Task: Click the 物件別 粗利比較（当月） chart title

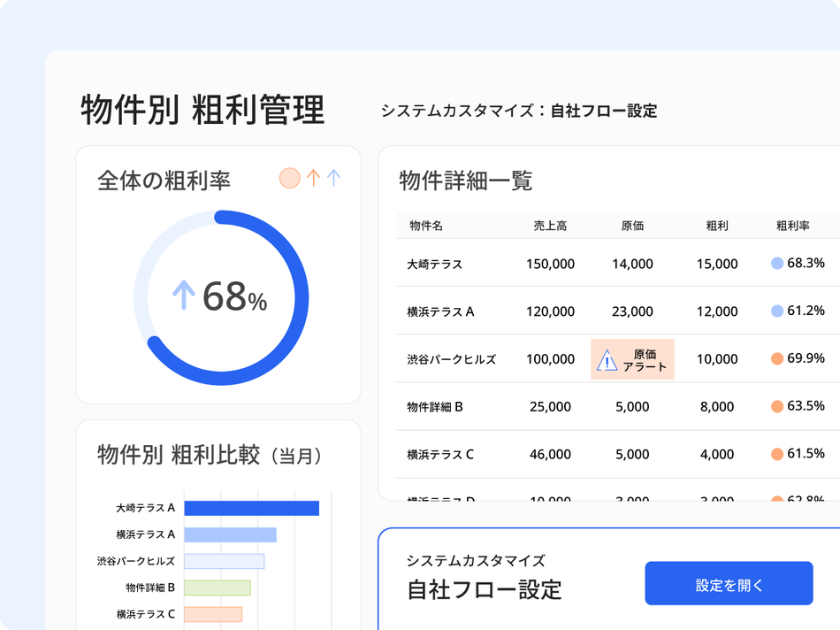Action: pos(210,455)
